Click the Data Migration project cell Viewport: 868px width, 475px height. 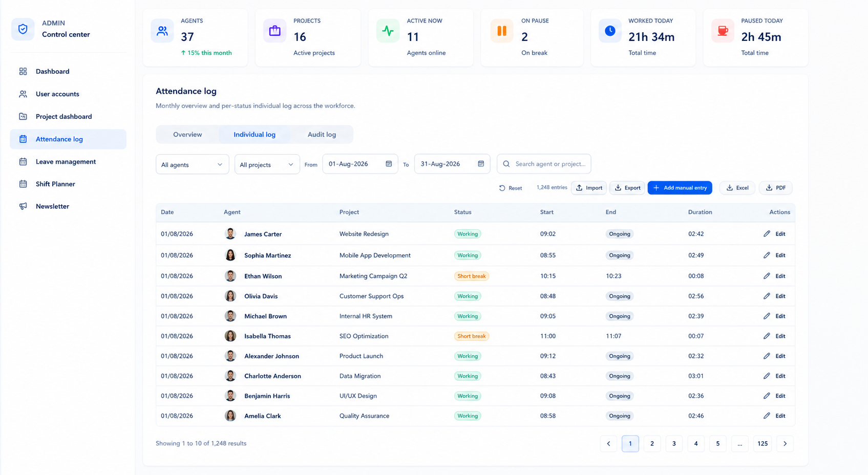[360, 376]
